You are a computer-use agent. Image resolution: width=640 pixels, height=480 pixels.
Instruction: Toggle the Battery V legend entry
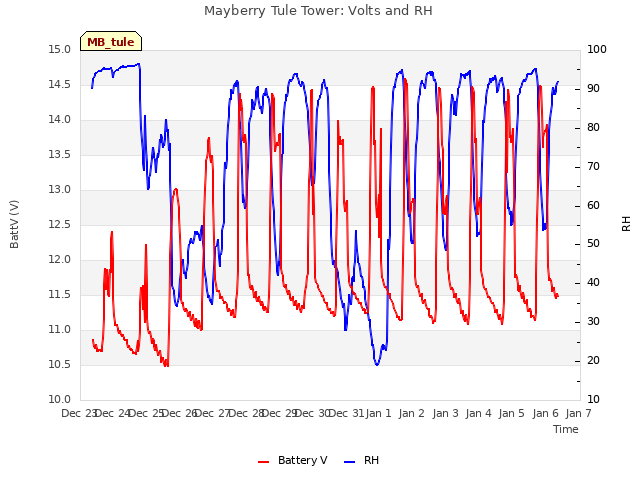coord(293,460)
